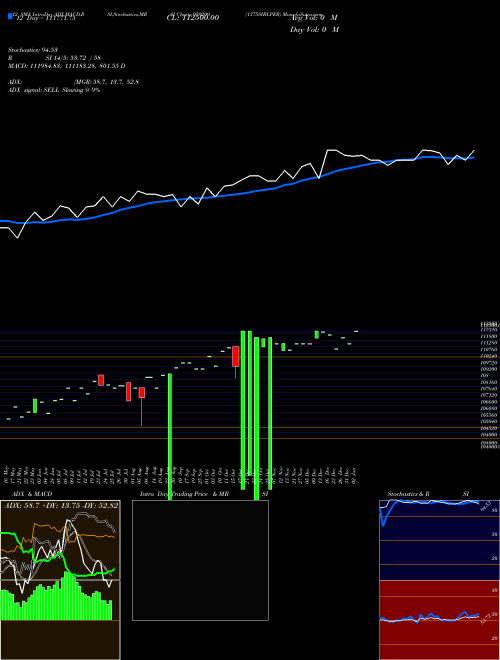
Task: Click the ADX signal: SELL Slowing text
Action: [x=54, y=90]
